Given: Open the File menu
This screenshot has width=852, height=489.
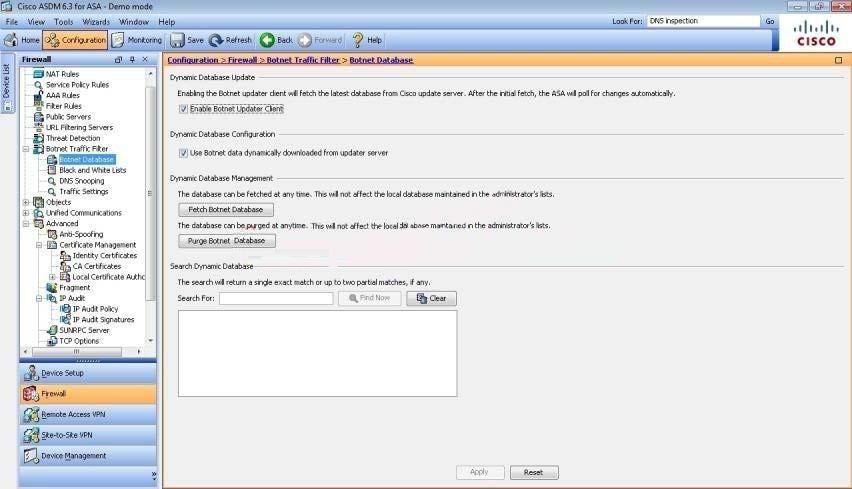Looking at the screenshot, I should 11,22.
